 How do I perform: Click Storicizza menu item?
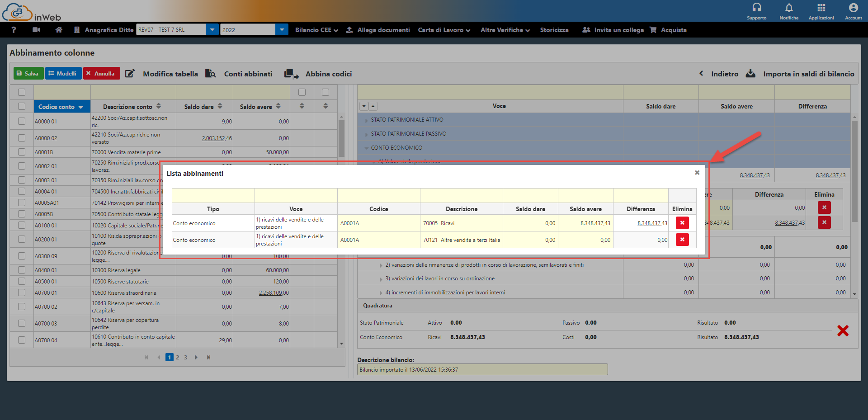pos(554,30)
